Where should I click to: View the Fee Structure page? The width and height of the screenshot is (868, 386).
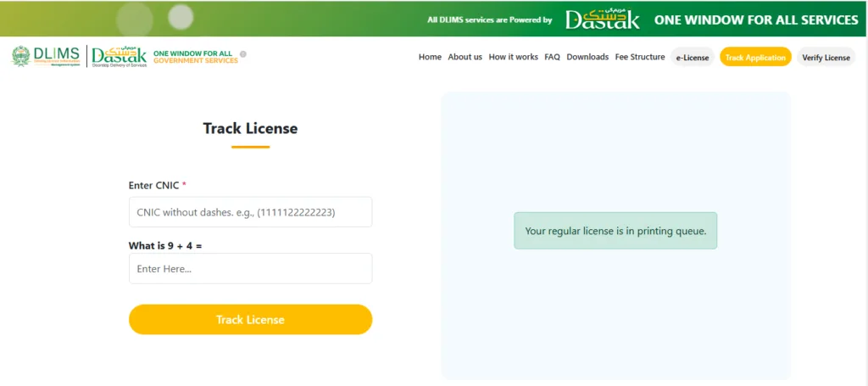(640, 57)
